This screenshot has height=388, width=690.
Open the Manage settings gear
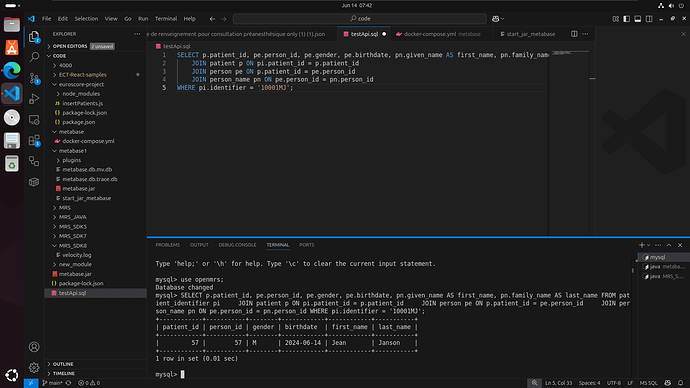pos(34,367)
